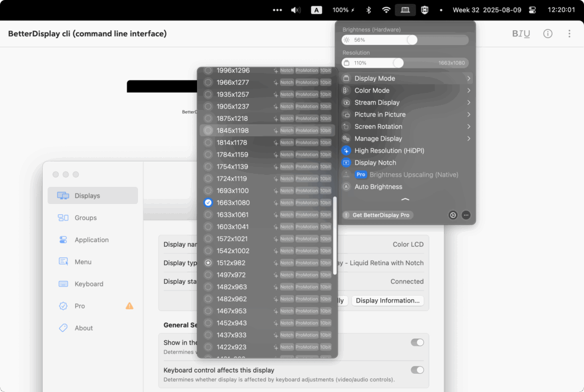Open the Bluetooth menu bar icon
Viewport: 584px width, 392px height.
[x=368, y=10]
